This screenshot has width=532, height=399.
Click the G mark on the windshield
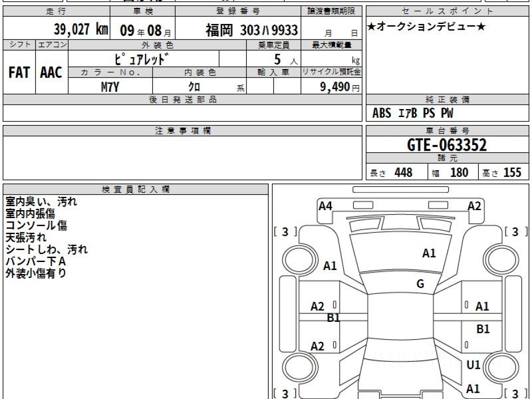[420, 284]
